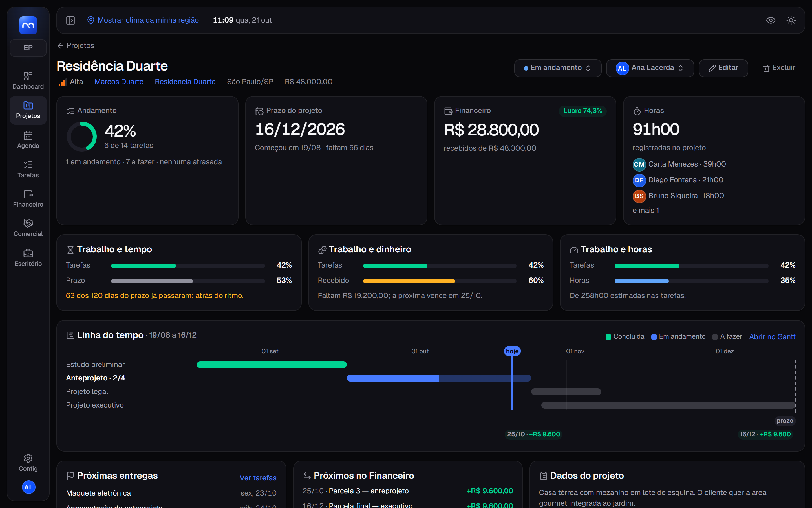Select the Estudo preliminar green timeline bar
812x508 pixels.
pos(272,365)
